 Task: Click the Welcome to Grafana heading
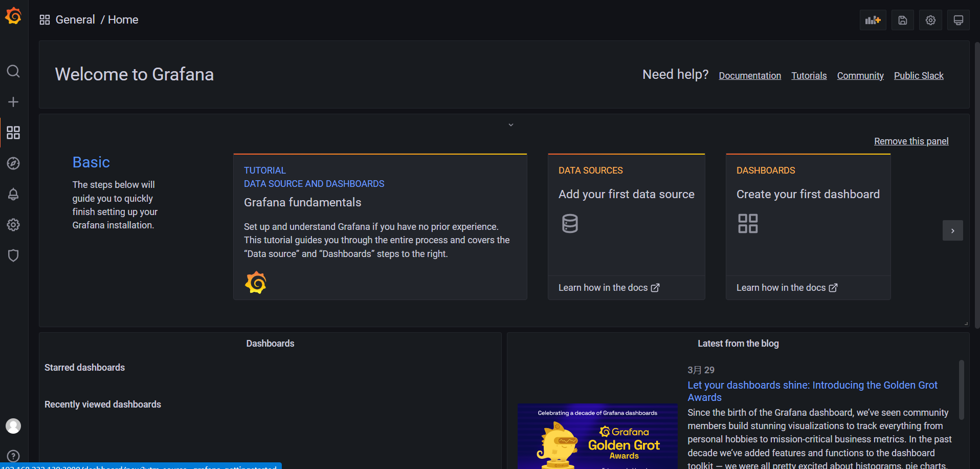tap(135, 74)
